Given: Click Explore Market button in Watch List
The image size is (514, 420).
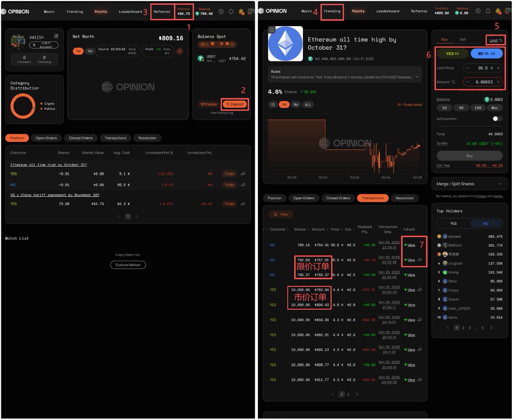Looking at the screenshot, I should pos(128,265).
